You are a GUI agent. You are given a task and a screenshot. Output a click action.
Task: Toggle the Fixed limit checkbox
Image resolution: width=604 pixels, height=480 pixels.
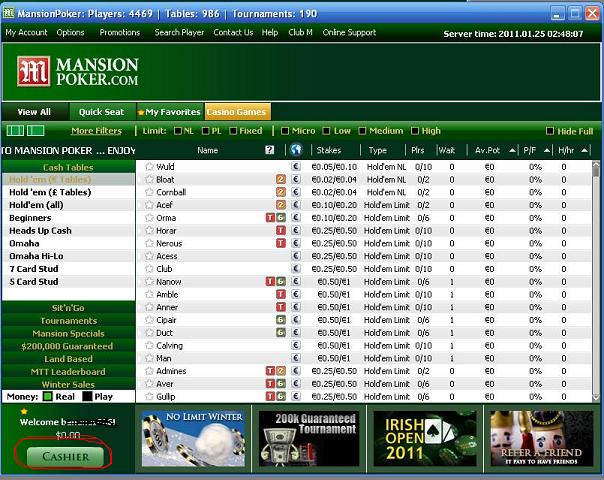pos(233,131)
